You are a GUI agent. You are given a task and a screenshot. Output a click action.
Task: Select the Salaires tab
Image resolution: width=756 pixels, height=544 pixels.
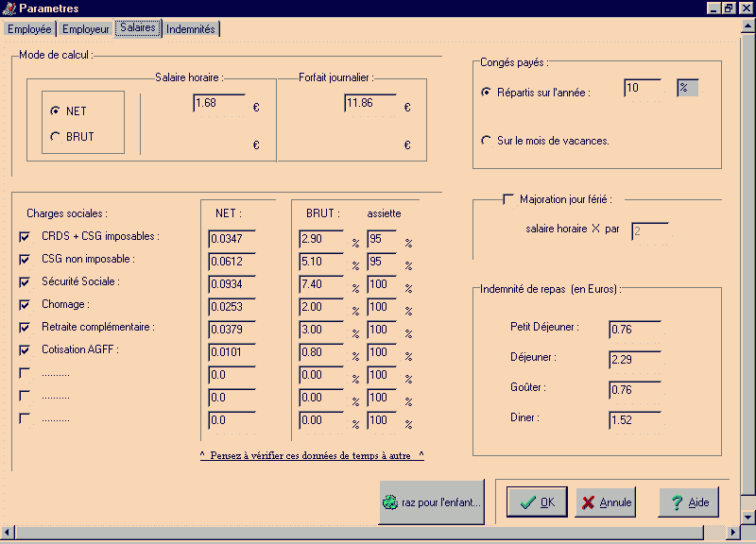(138, 27)
